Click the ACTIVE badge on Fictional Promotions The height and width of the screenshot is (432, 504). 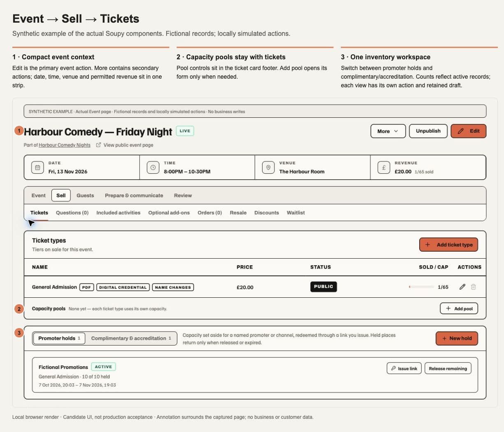coord(103,367)
